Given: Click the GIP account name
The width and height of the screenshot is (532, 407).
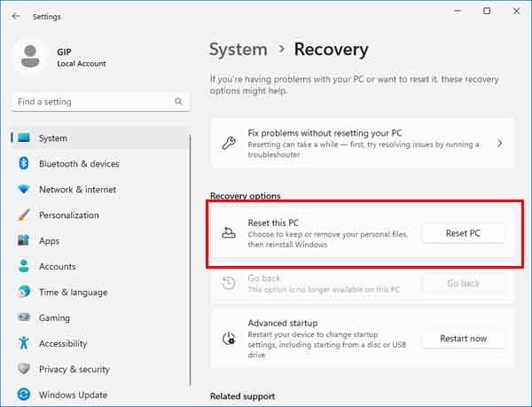Looking at the screenshot, I should coord(64,52).
